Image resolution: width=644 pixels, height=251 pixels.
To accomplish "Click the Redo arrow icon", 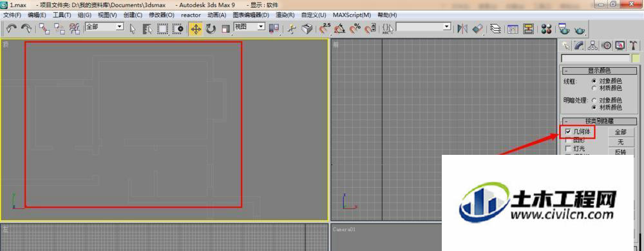I will pos(26,28).
